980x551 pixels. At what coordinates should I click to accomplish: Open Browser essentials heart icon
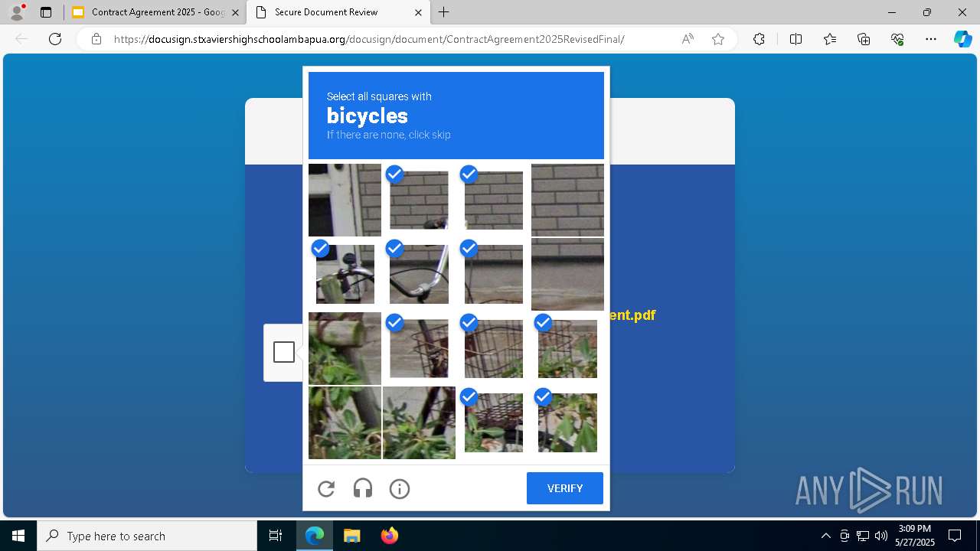897,39
